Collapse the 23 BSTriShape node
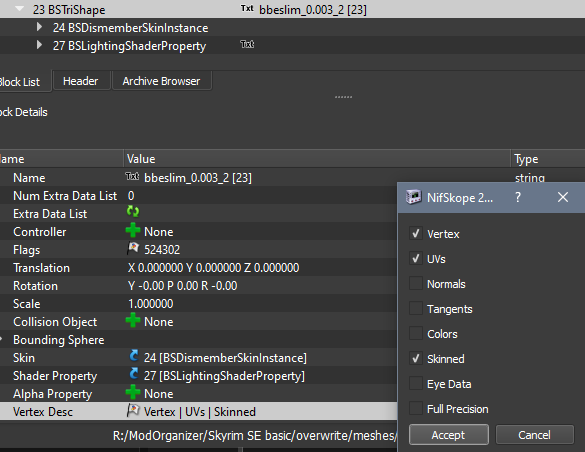585x452 pixels. tap(19, 9)
